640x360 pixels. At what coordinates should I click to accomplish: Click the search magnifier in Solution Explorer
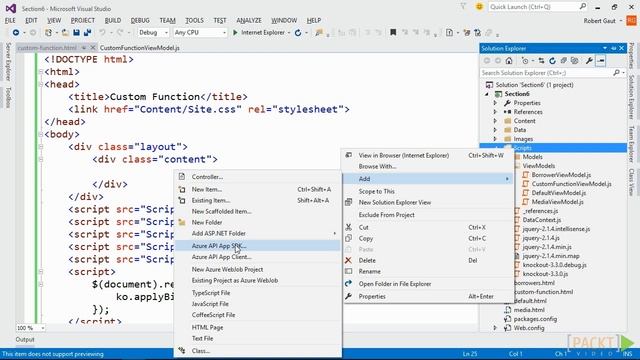pos(616,73)
